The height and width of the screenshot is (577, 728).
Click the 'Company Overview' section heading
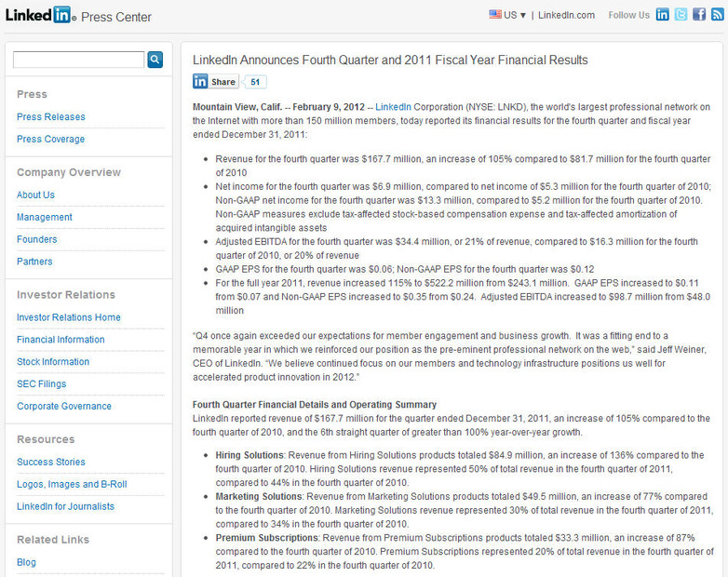[69, 172]
